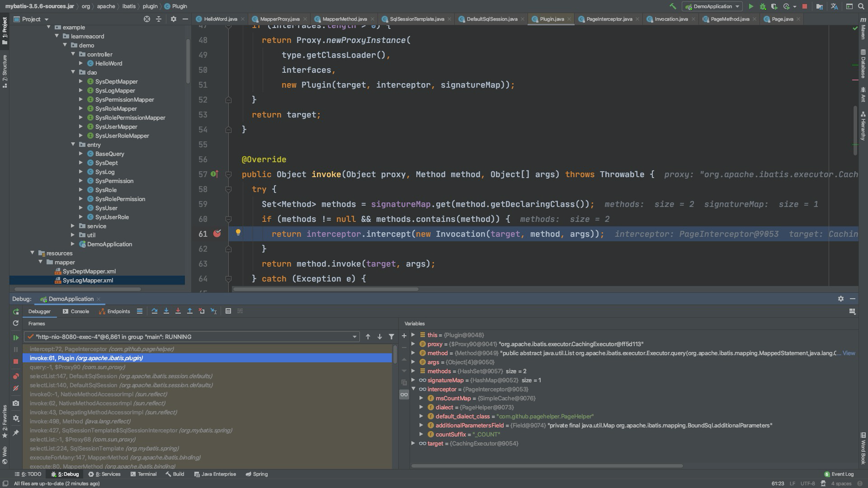Click the editor horizontal scrollbar

point(325,289)
